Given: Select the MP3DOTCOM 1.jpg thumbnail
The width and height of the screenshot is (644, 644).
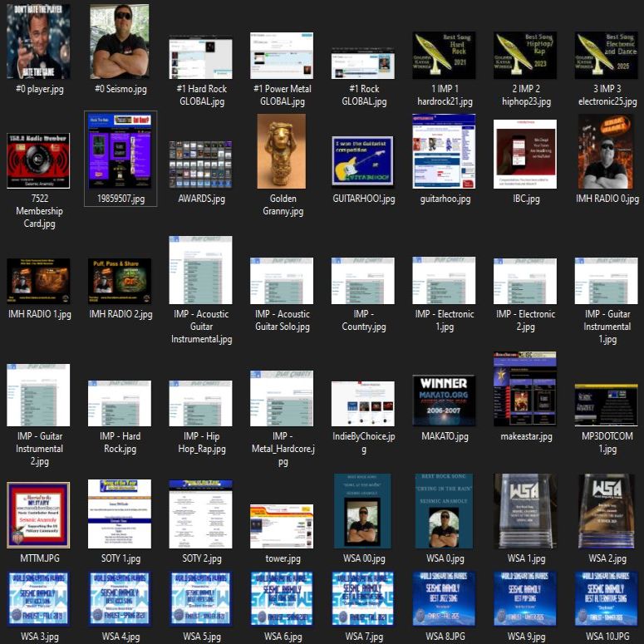Looking at the screenshot, I should [x=607, y=405].
